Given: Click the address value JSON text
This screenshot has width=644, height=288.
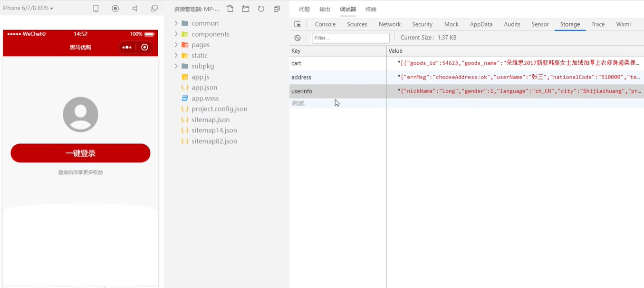Looking at the screenshot, I should (x=519, y=77).
